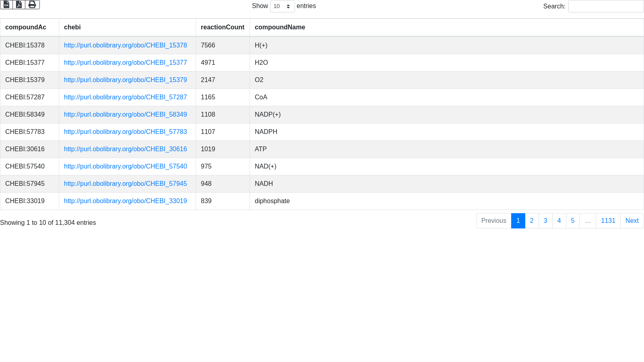Focus the Search input field
The width and height of the screenshot is (644, 362).
click(605, 6)
